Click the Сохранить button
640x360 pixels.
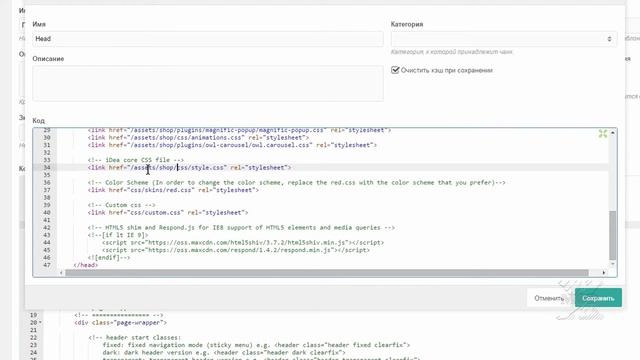pos(598,298)
